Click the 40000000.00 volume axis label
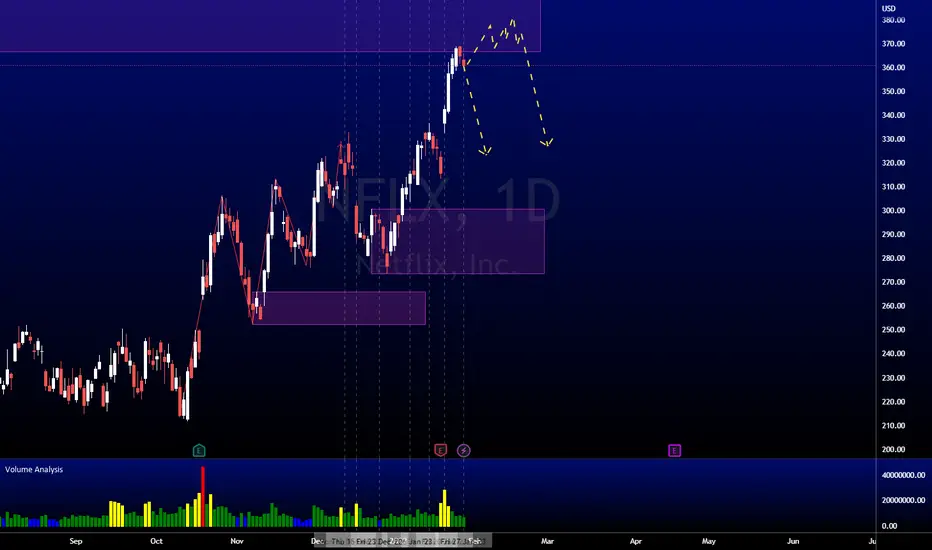The height and width of the screenshot is (550, 932). coord(903,474)
